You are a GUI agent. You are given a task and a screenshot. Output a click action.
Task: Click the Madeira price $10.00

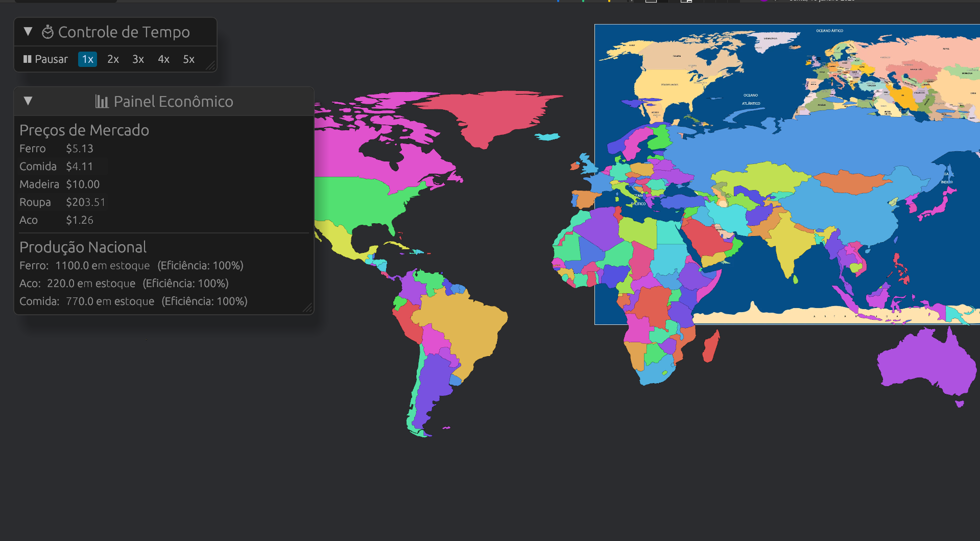[83, 184]
